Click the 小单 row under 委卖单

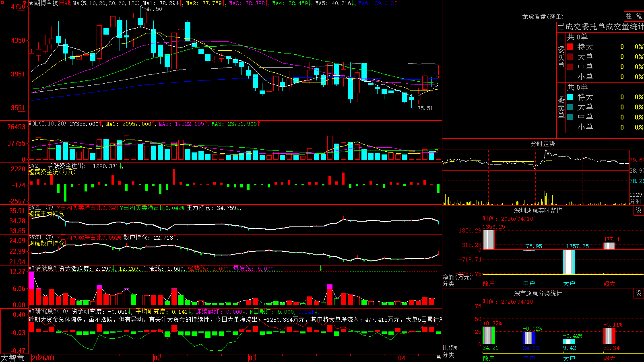point(605,127)
